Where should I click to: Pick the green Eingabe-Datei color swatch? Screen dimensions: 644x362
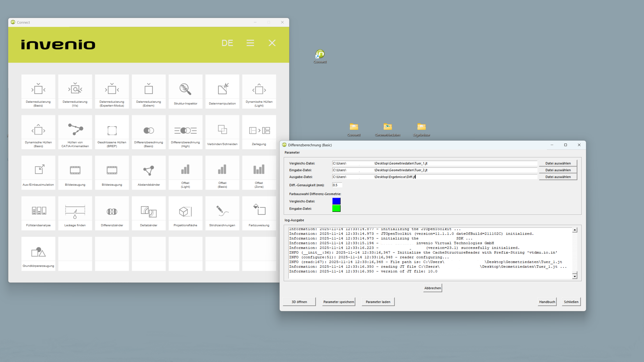click(336, 209)
